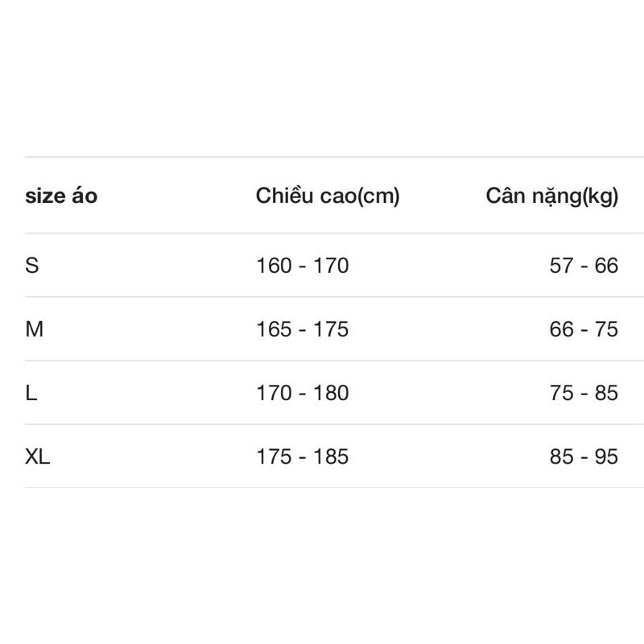Click the weight value 66 - 75
Image resolution: width=644 pixels, height=644 pixels.
pyautogui.click(x=584, y=328)
